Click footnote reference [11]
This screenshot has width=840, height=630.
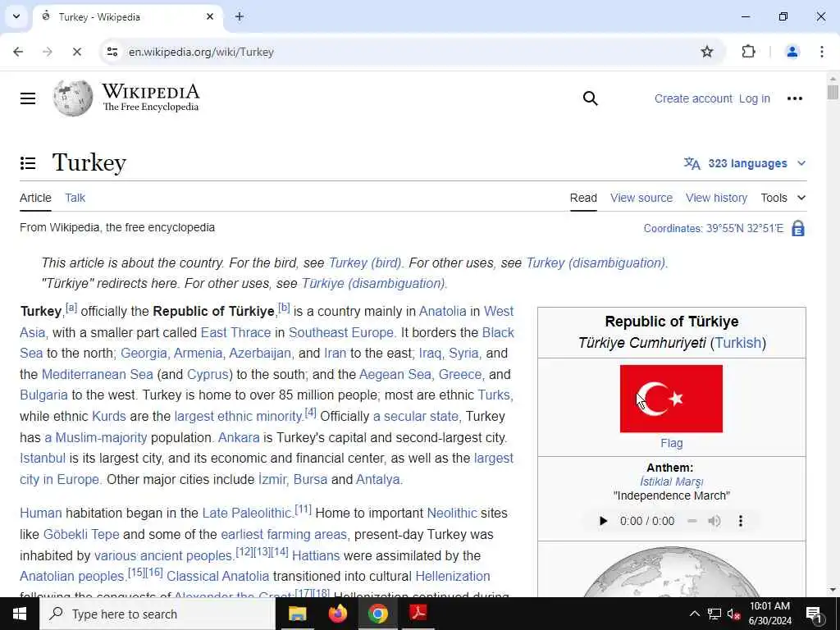[303, 509]
